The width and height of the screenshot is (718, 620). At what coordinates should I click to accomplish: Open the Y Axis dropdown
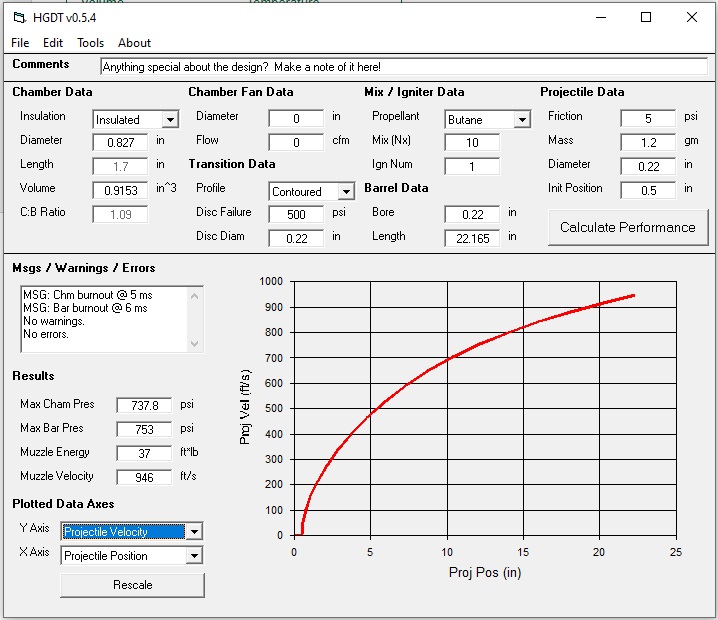(x=194, y=532)
